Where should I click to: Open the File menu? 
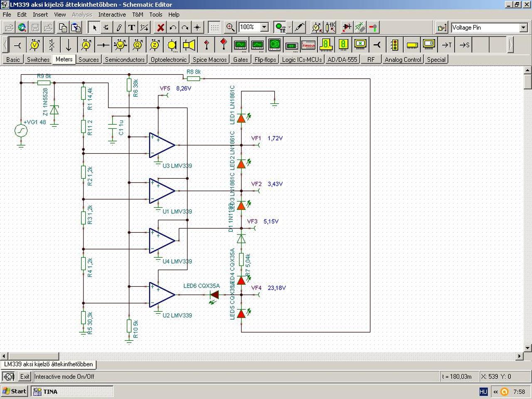pos(7,15)
